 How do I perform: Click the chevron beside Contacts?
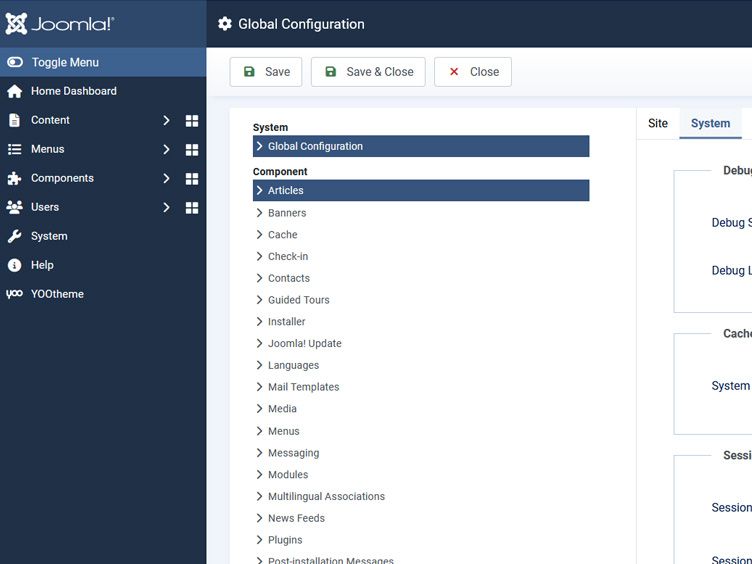[259, 278]
